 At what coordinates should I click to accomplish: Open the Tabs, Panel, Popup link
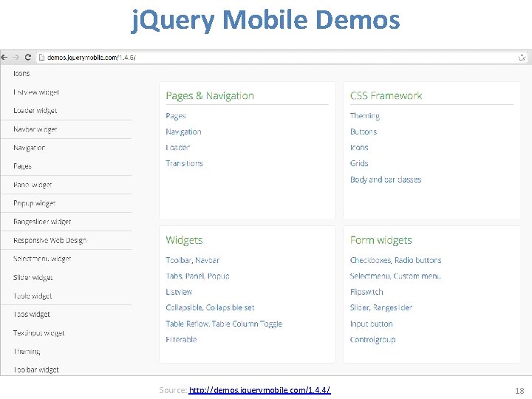coord(198,276)
